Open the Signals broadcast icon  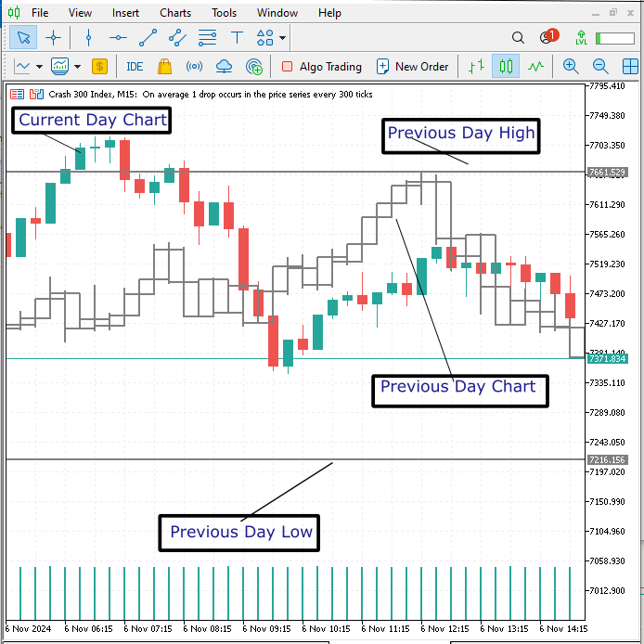click(x=194, y=67)
